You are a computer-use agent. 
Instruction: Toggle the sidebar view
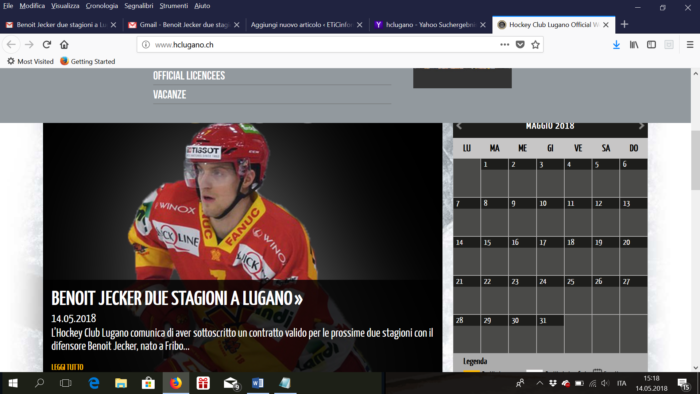[651, 45]
